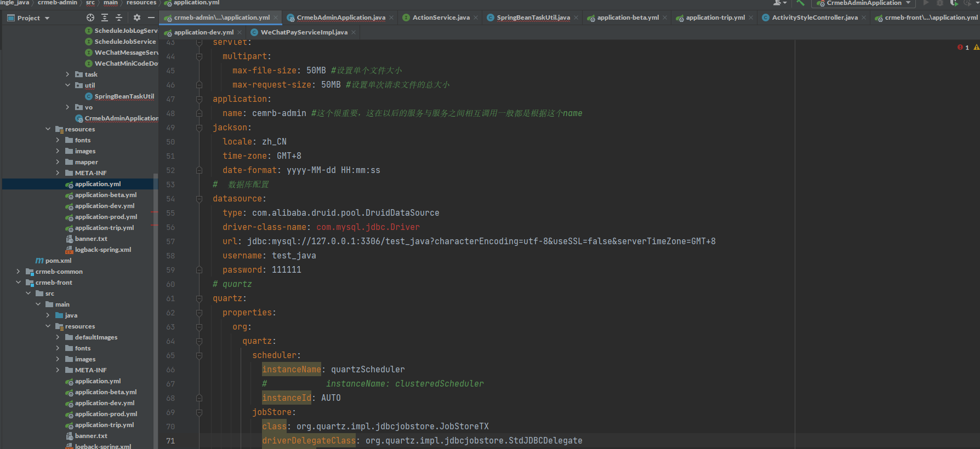Click the highlighted instanceName key on line 66
The image size is (980, 449).
(292, 370)
